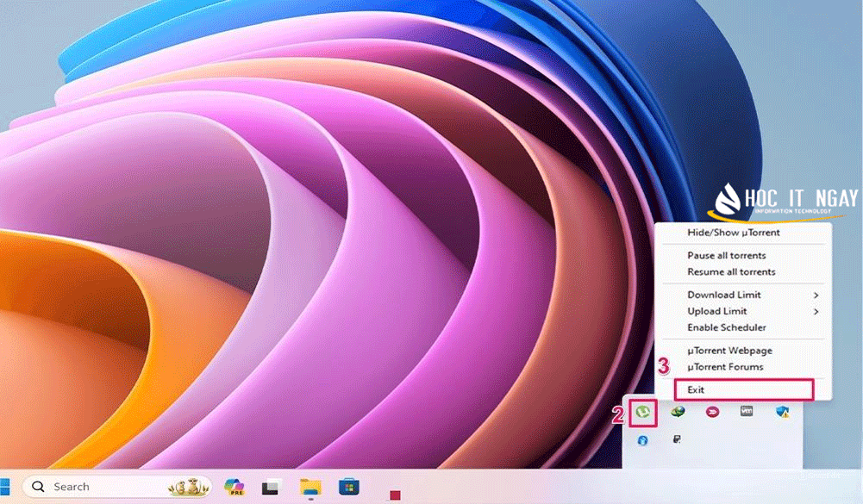Open the Windows Start button
Screen dimensions: 863x504
point(4,487)
